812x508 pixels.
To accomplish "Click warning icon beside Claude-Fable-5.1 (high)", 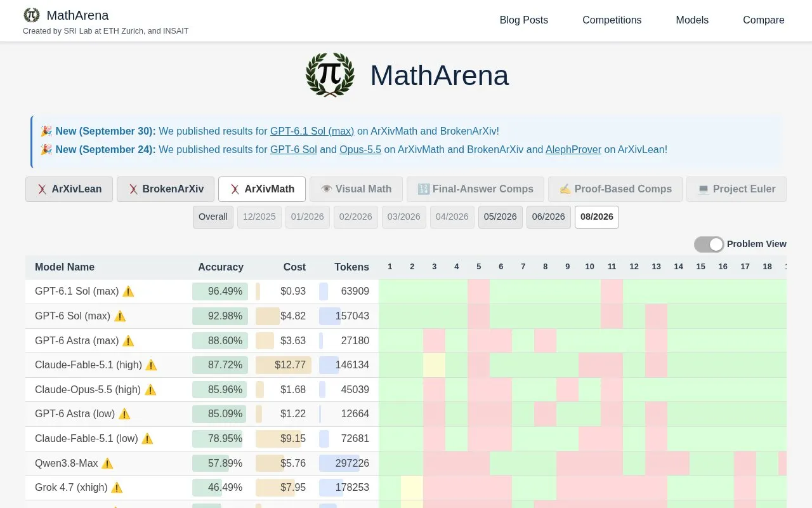I will [x=151, y=365].
